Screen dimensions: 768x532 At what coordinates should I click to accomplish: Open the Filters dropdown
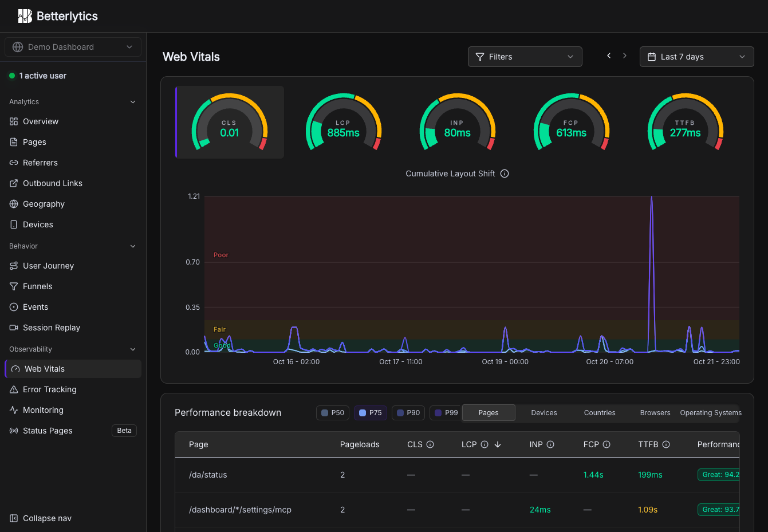click(x=525, y=57)
